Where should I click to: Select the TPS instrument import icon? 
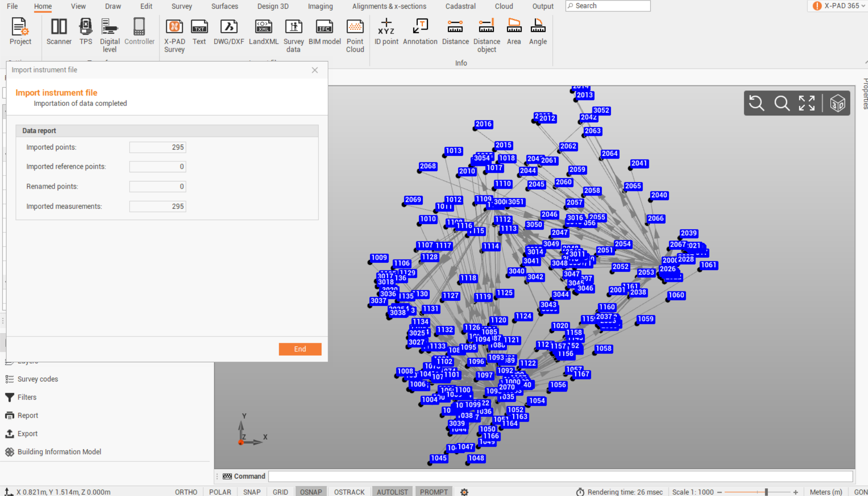coord(85,32)
